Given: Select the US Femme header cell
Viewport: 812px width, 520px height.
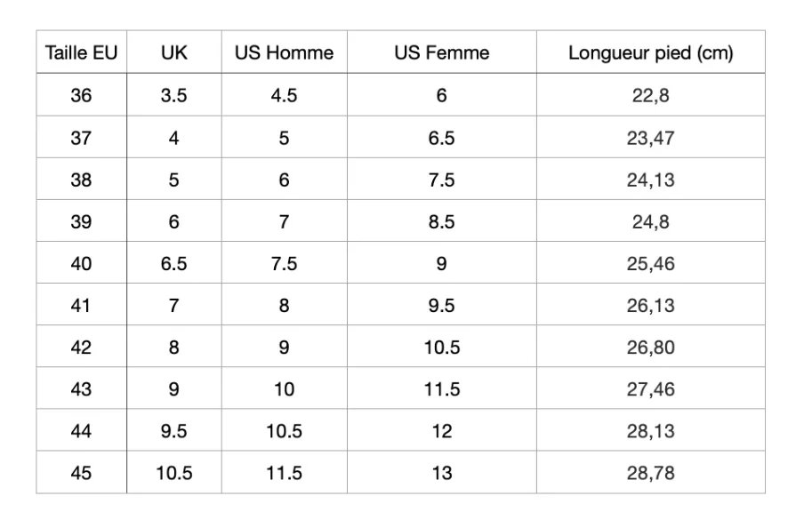Looking at the screenshot, I should 442,52.
